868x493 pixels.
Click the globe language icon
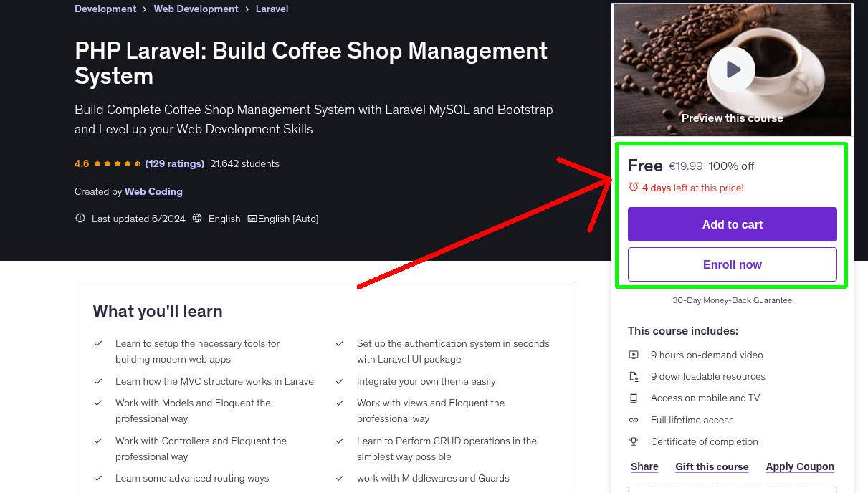(x=198, y=219)
